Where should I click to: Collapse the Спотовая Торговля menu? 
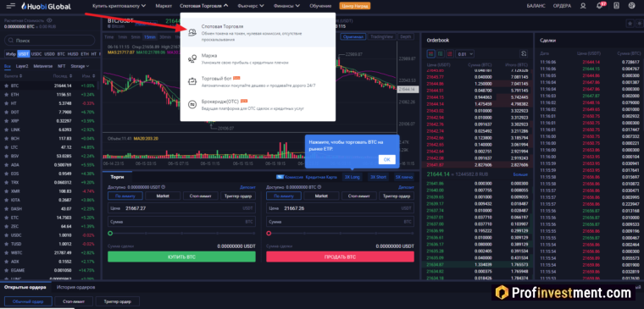click(203, 6)
